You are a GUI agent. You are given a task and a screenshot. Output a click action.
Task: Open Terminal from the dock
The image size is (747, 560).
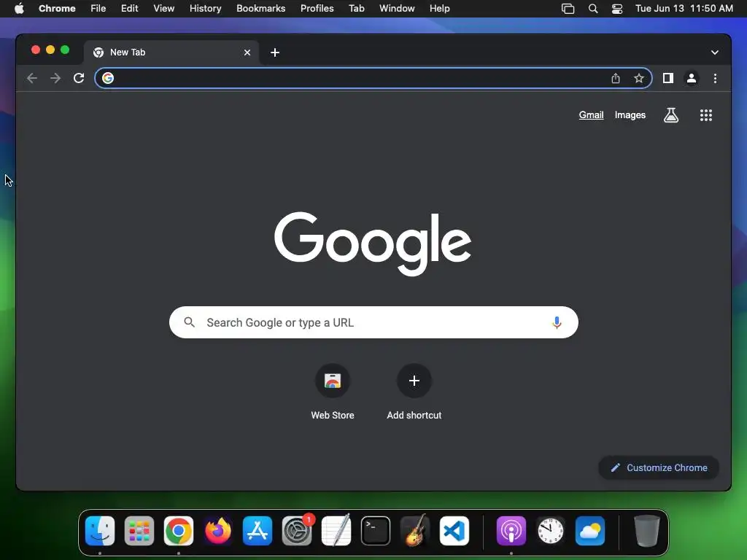pos(376,531)
